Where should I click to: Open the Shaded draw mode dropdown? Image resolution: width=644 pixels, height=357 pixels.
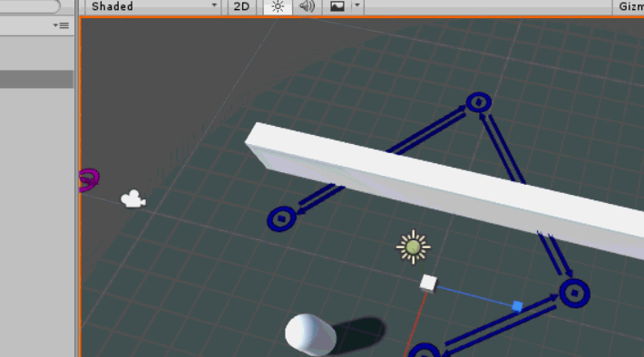click(152, 6)
